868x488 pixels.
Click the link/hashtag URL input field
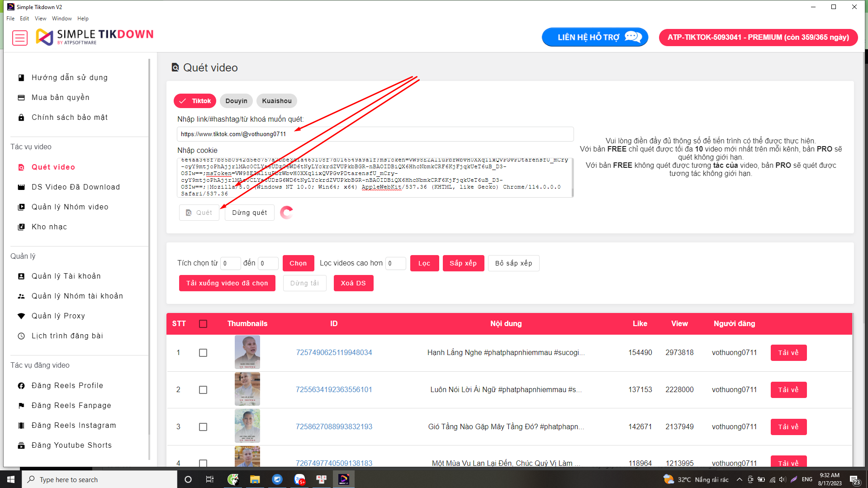click(x=375, y=134)
